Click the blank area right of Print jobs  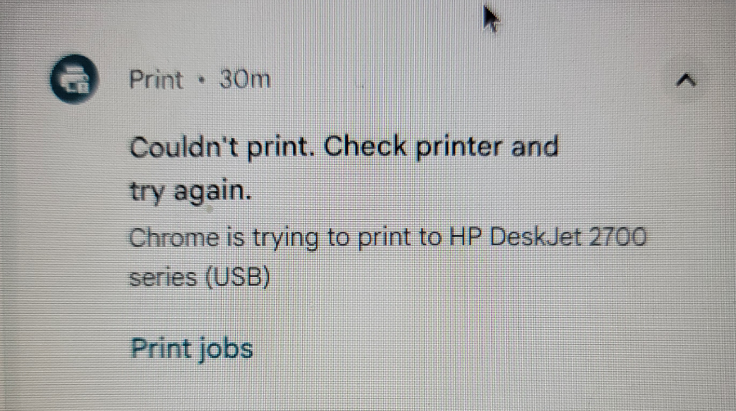469,350
